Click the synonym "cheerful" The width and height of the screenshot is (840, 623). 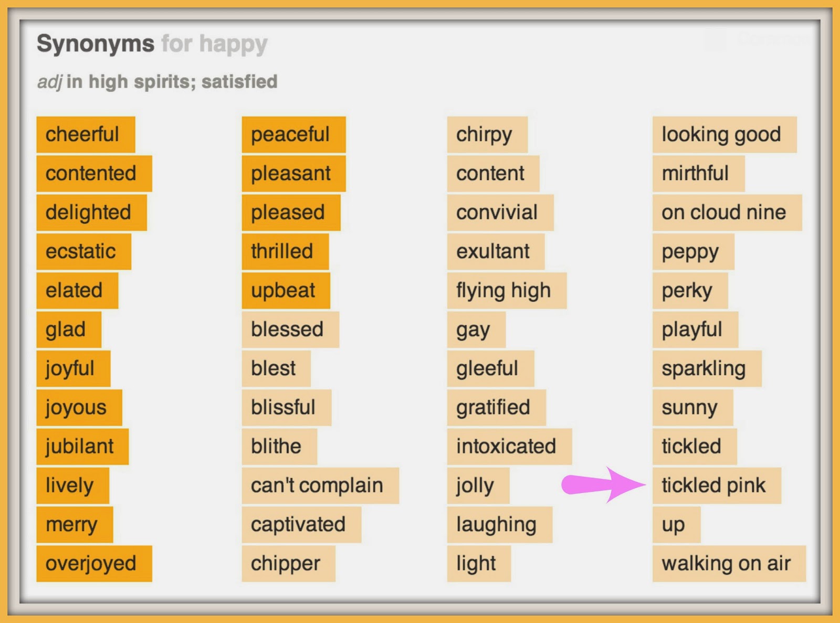tap(86, 134)
